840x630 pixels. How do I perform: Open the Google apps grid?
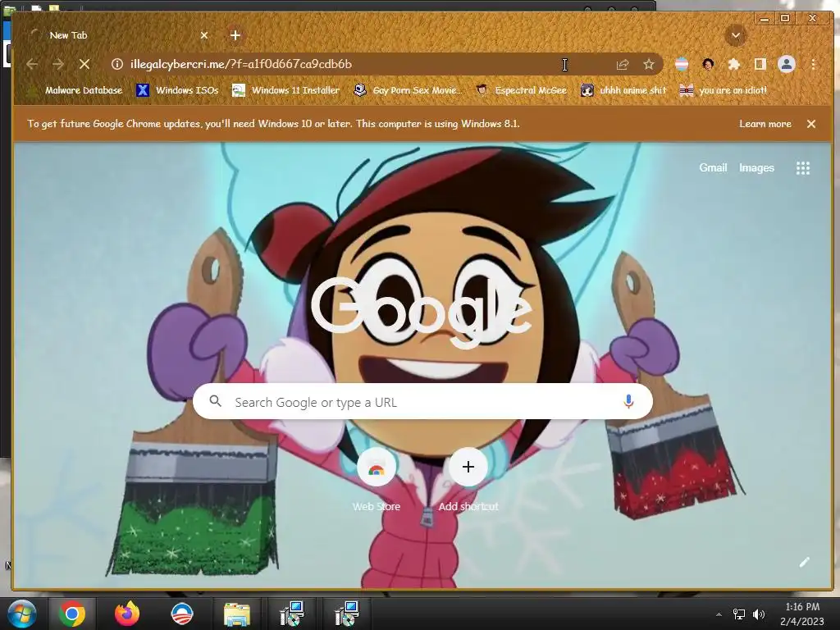pyautogui.click(x=802, y=168)
